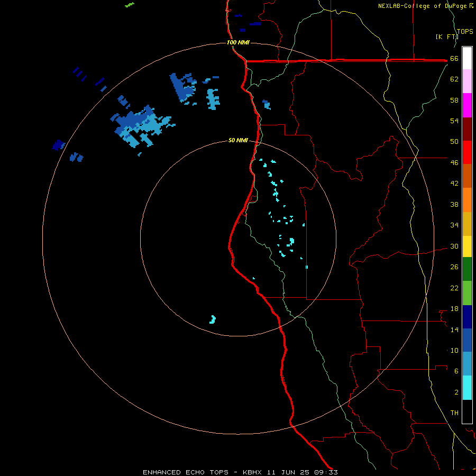The height and width of the screenshot is (476, 476).
Task: Click legend value 34
Action: 454,225
